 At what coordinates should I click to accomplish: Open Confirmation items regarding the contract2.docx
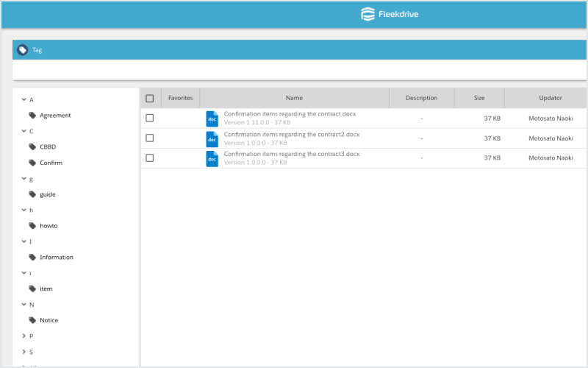(x=292, y=135)
